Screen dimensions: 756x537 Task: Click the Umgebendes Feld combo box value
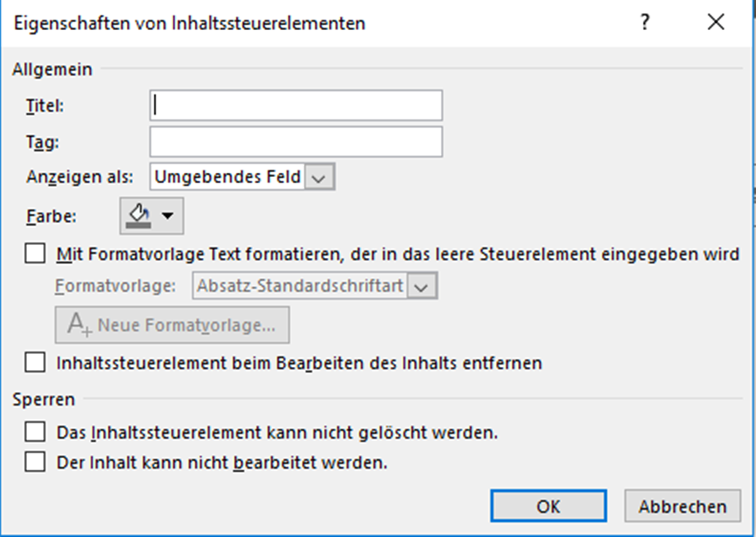pyautogui.click(x=227, y=177)
